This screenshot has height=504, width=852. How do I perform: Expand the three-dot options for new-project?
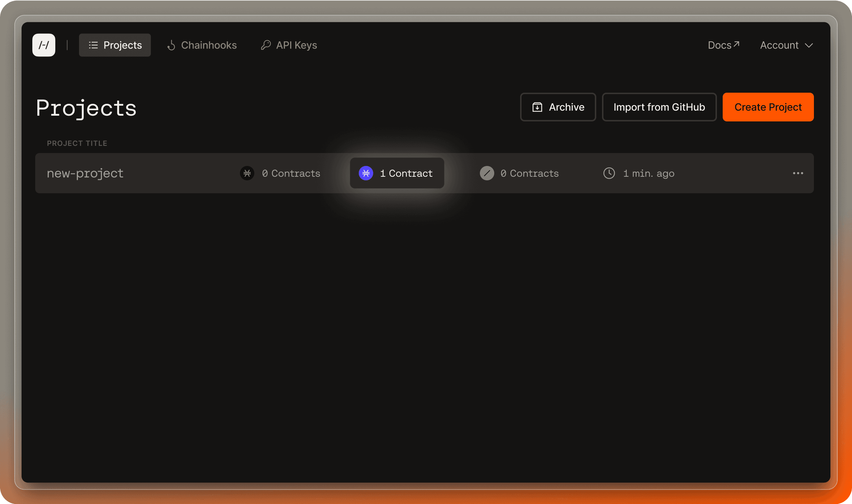pos(798,174)
